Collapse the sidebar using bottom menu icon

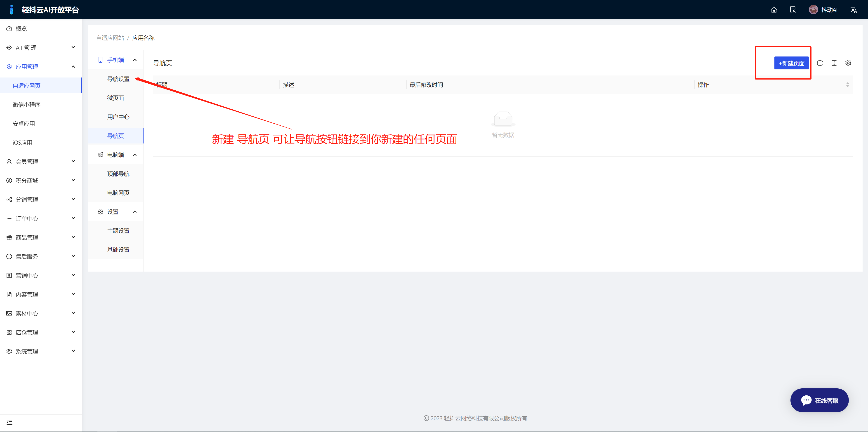(x=9, y=422)
